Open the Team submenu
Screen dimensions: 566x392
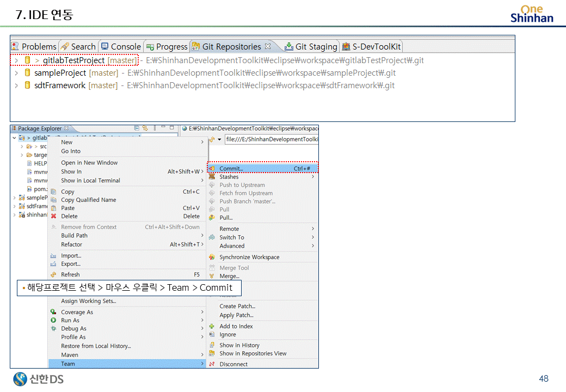pyautogui.click(x=127, y=364)
